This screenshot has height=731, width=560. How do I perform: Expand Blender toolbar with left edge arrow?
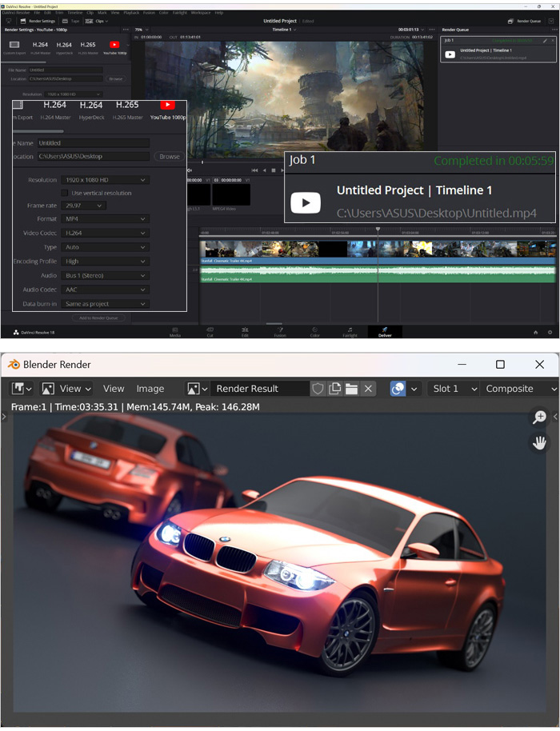pyautogui.click(x=4, y=417)
